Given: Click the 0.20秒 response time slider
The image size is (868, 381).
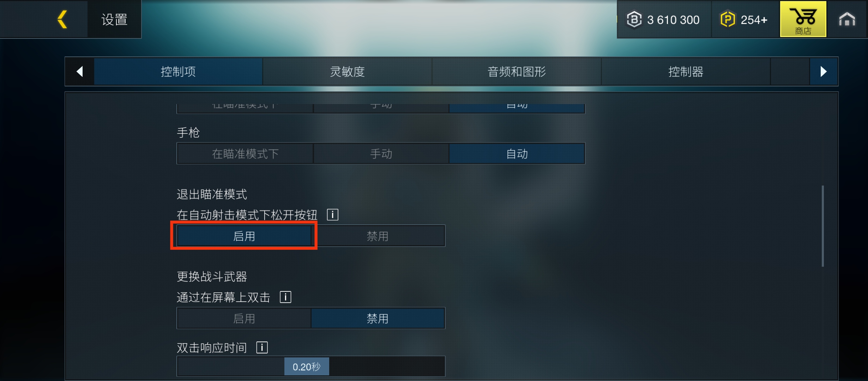Looking at the screenshot, I should click(x=311, y=367).
